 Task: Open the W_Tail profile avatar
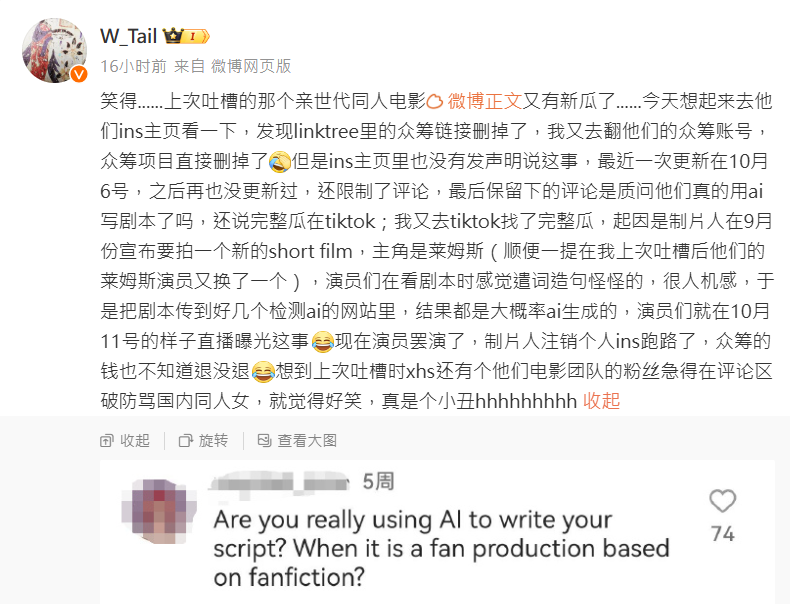tap(54, 50)
